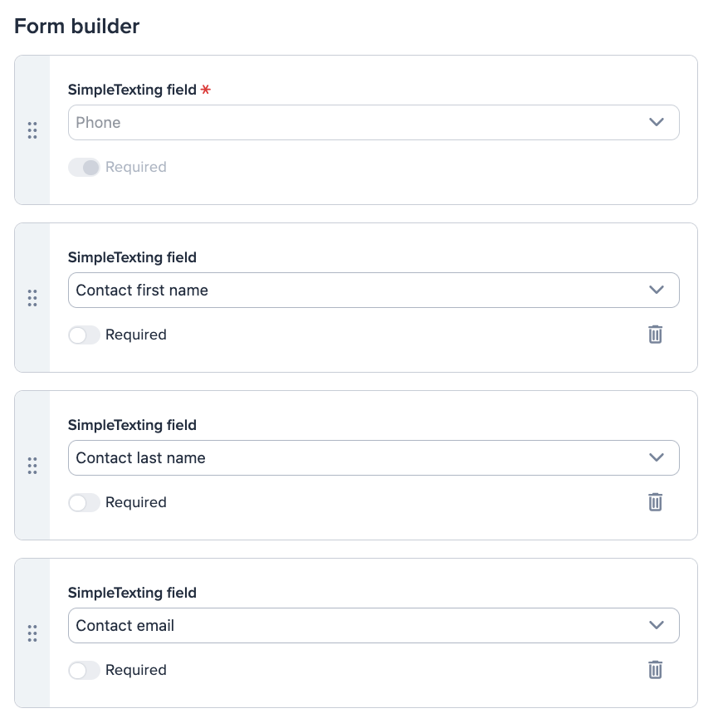Turn on Required for Contact email
713x728 pixels.
point(84,670)
